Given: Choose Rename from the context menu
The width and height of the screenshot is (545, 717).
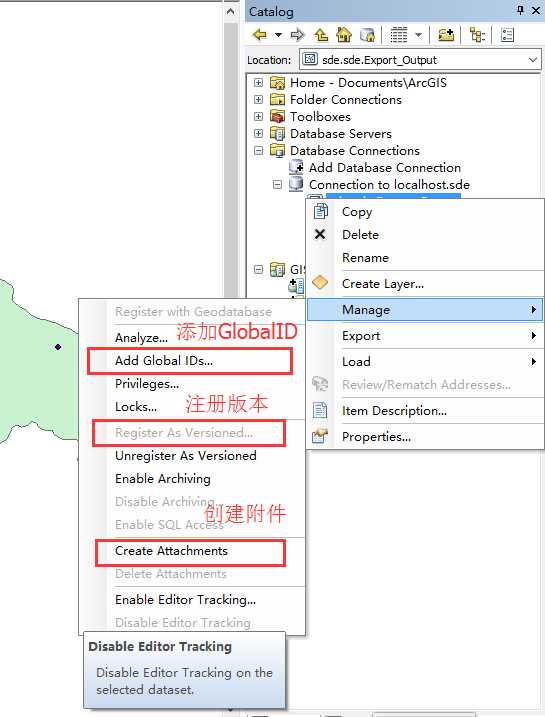Looking at the screenshot, I should pos(425,257).
